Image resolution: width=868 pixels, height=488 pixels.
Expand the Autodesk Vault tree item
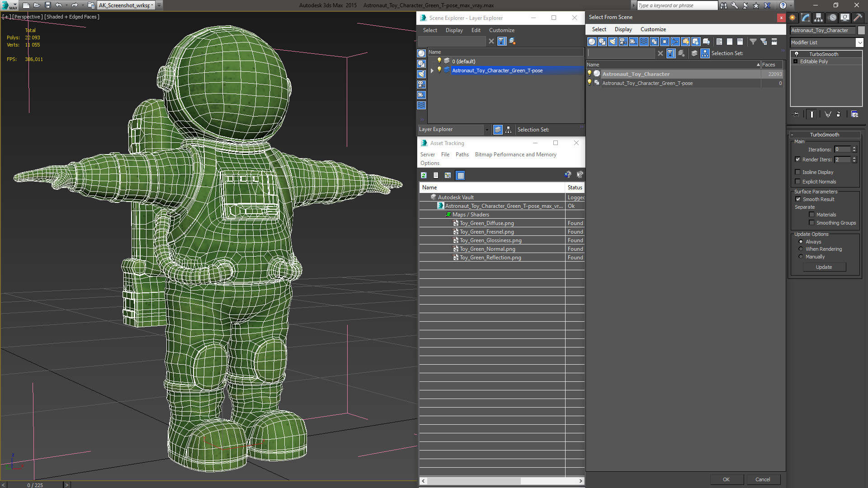(426, 197)
